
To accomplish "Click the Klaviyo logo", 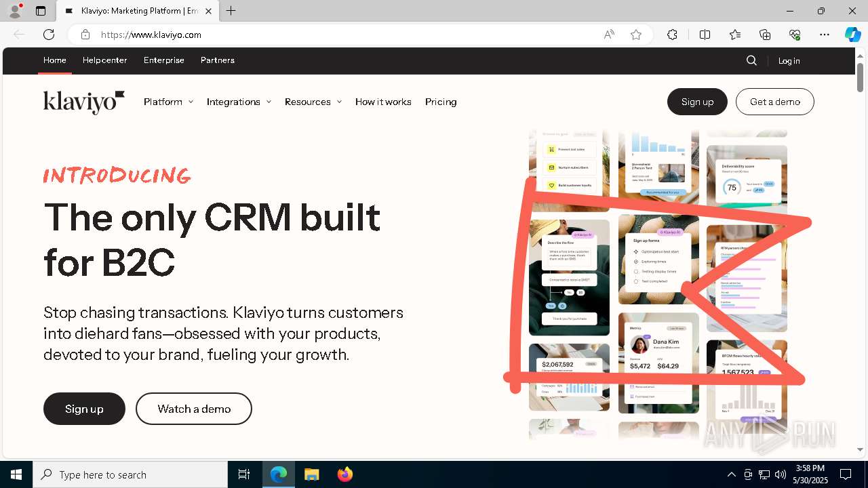I will coord(84,102).
